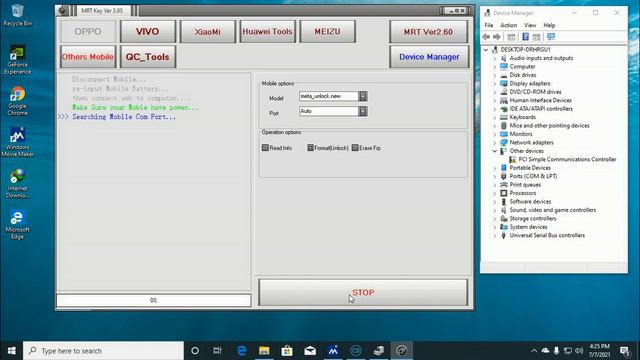Expand the Keyboards node
The image size is (640, 360).
click(495, 117)
